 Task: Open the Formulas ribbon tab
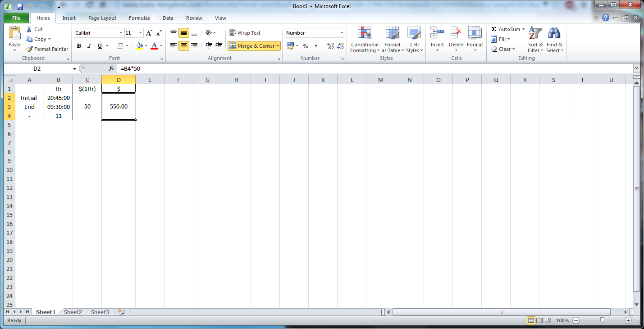click(139, 18)
